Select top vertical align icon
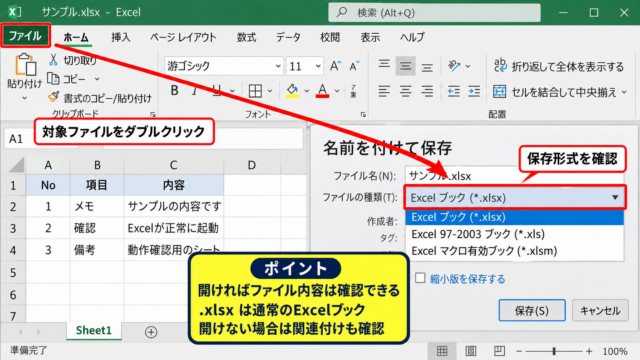Image resolution: width=640 pixels, height=360 pixels. click(384, 65)
